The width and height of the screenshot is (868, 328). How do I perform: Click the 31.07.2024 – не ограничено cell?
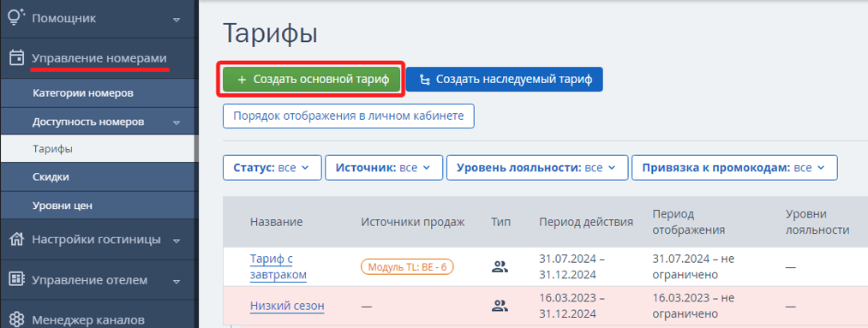point(693,266)
